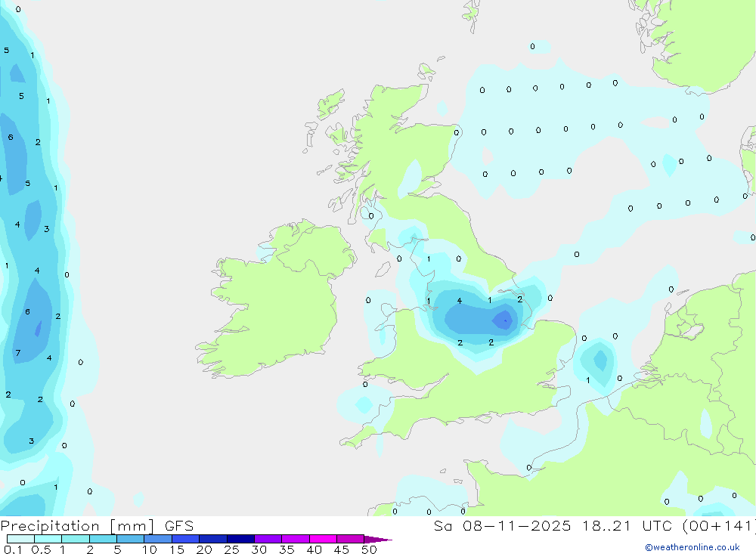
Task: Click the 'UTC (00+141)' forecast run text
Action: pyautogui.click(x=699, y=526)
